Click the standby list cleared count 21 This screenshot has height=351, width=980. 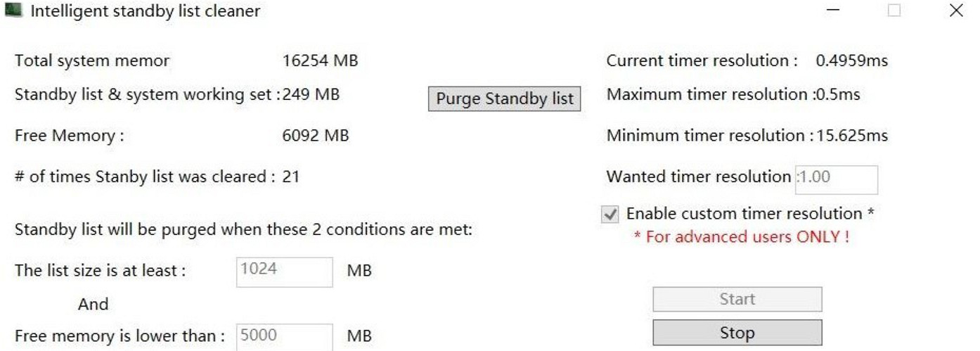pyautogui.click(x=290, y=177)
